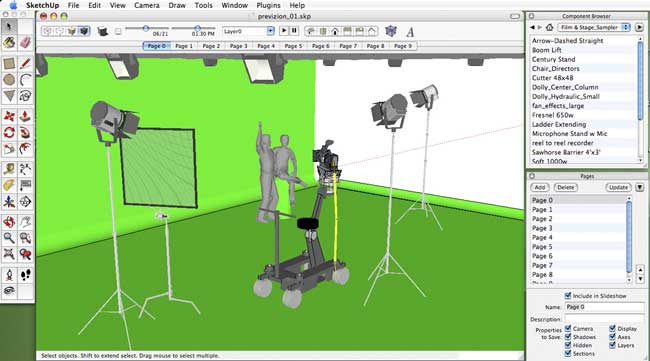Switch to the Page 4 scene tab
650x361 pixels.
pyautogui.click(x=266, y=46)
